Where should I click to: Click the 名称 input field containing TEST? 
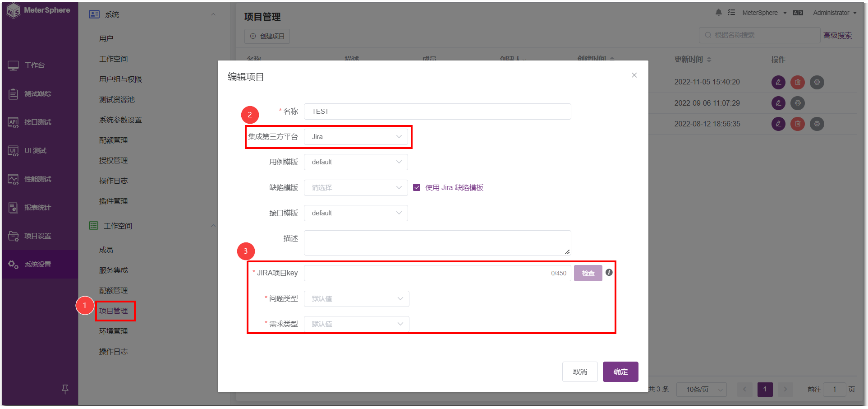(437, 111)
